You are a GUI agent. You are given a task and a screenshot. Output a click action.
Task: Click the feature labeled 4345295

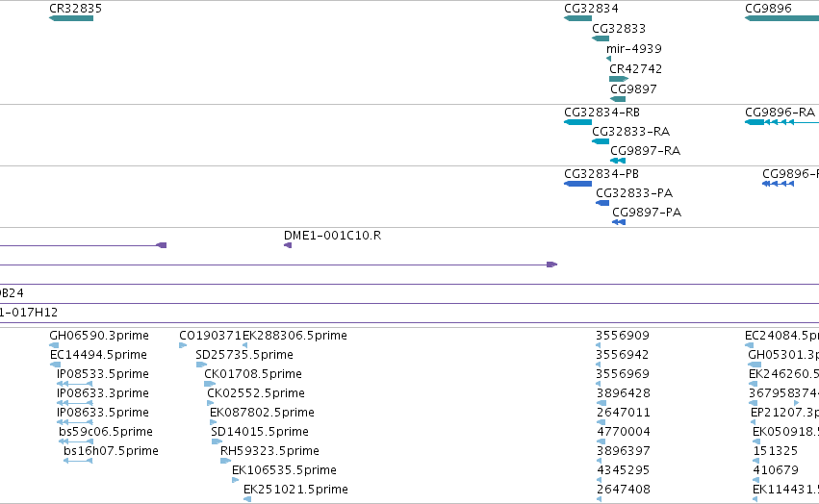pyautogui.click(x=623, y=470)
